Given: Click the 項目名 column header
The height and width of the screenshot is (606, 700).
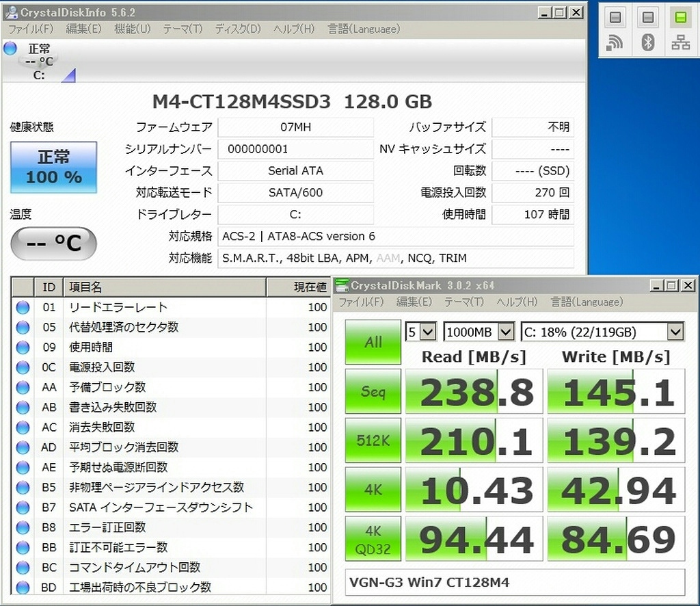Looking at the screenshot, I should [165, 287].
